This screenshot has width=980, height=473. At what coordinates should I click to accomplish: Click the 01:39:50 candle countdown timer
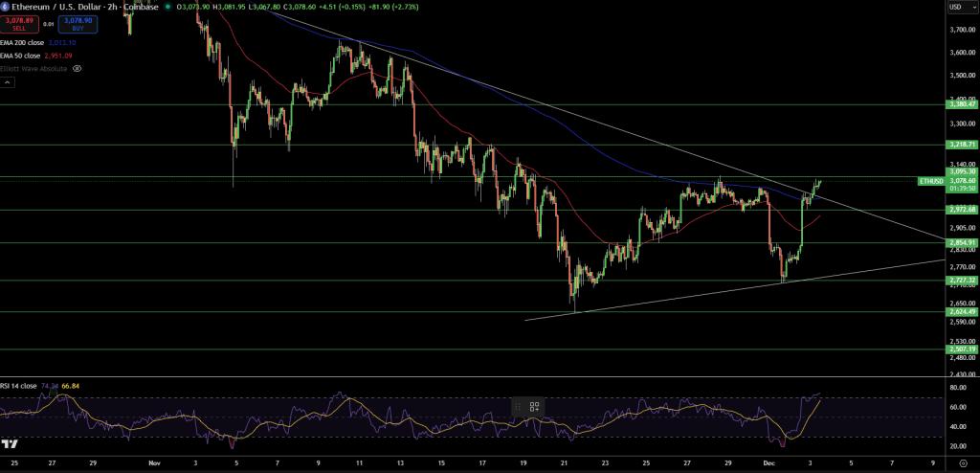(x=961, y=187)
